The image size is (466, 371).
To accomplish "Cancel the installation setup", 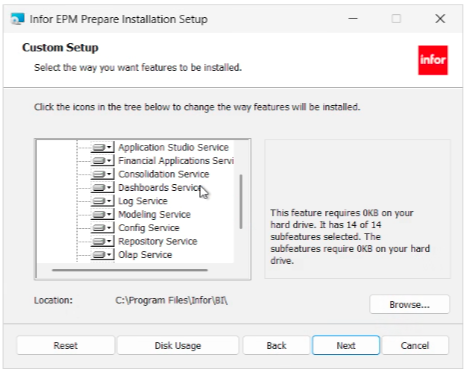I will click(415, 345).
